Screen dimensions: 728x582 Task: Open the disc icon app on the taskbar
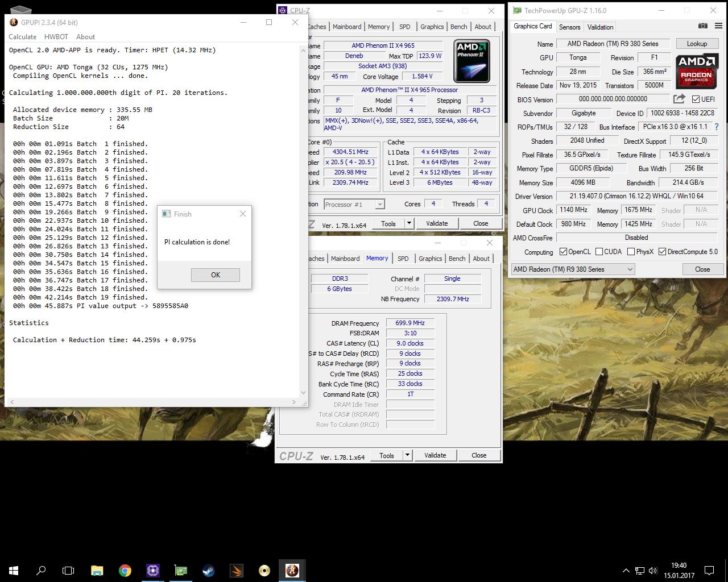pos(264,571)
